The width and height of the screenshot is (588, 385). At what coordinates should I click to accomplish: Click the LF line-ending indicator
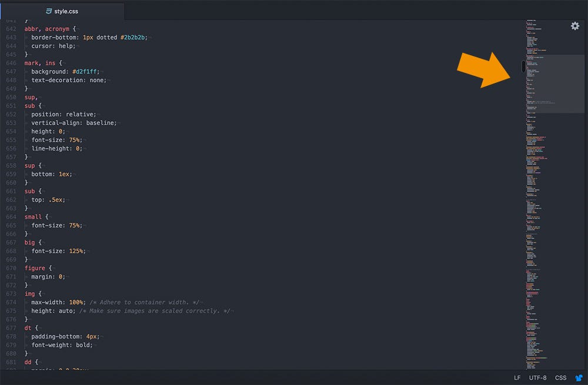point(517,378)
